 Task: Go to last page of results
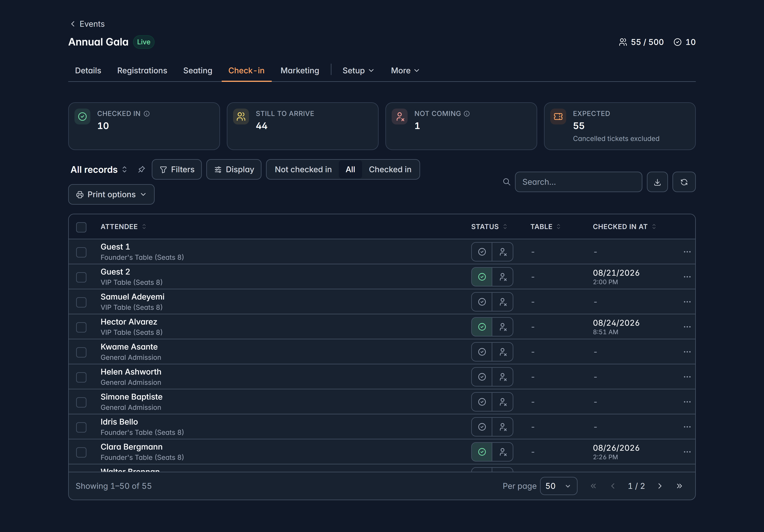(679, 486)
